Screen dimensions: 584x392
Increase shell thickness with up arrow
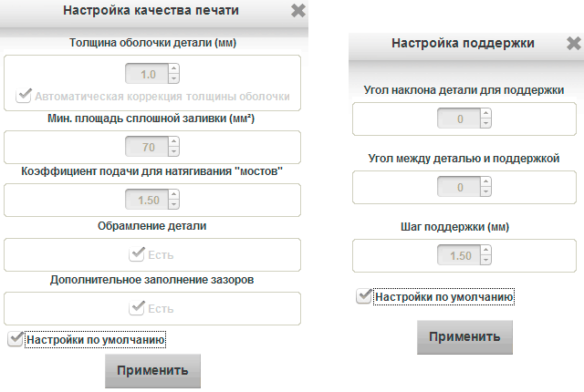coord(173,69)
